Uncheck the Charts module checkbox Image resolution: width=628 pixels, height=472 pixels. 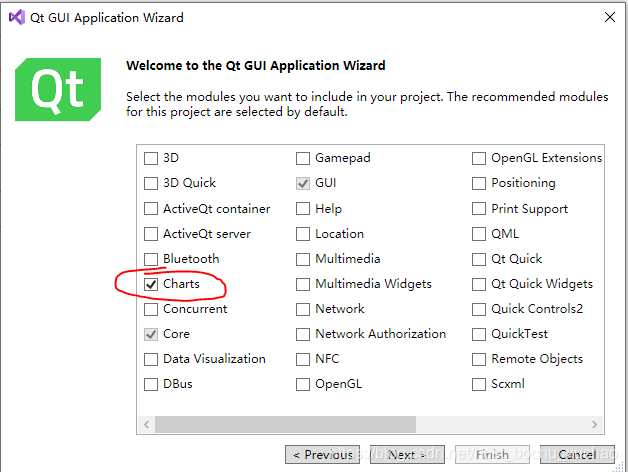(x=151, y=284)
